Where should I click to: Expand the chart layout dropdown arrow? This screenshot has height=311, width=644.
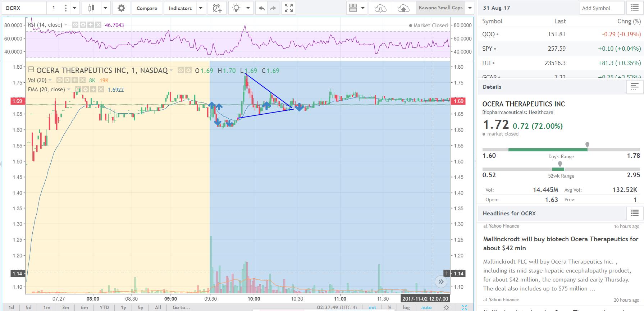click(x=362, y=8)
